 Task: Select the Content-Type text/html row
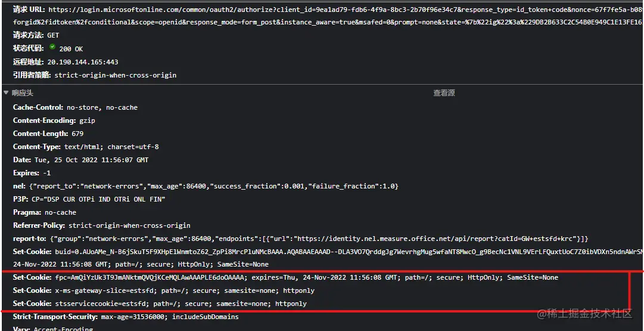tap(86, 147)
